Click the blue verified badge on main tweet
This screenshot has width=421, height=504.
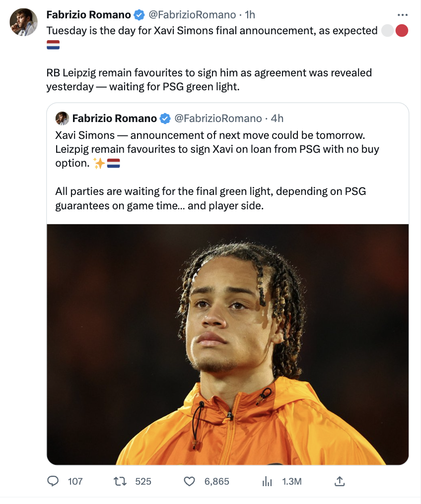pos(140,15)
